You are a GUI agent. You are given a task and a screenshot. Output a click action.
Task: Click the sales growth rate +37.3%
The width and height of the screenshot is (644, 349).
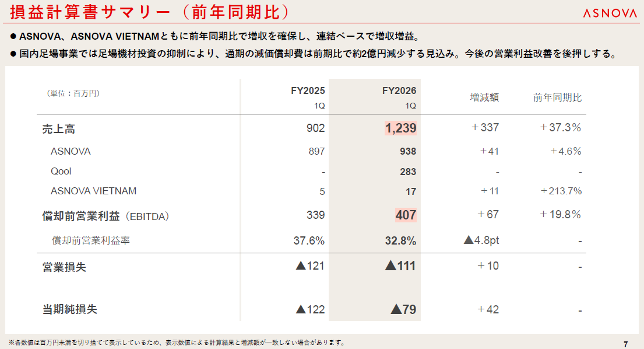click(x=560, y=127)
